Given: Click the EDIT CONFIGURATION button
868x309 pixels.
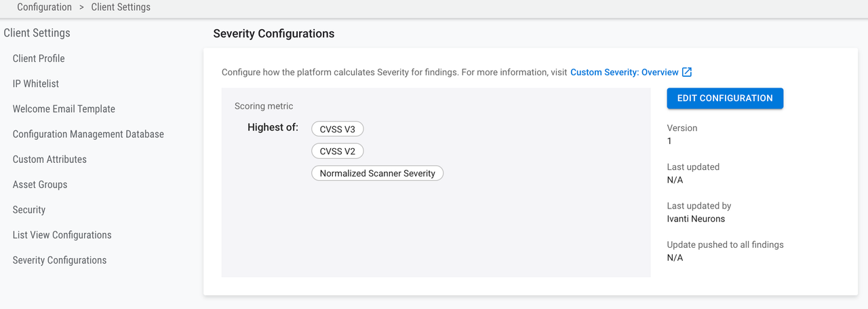Looking at the screenshot, I should click(x=725, y=98).
